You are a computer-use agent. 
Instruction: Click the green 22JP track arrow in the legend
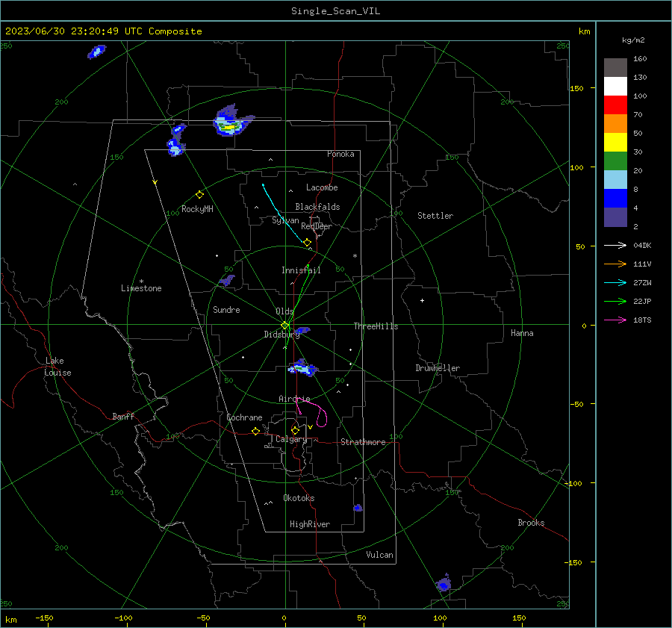[615, 302]
